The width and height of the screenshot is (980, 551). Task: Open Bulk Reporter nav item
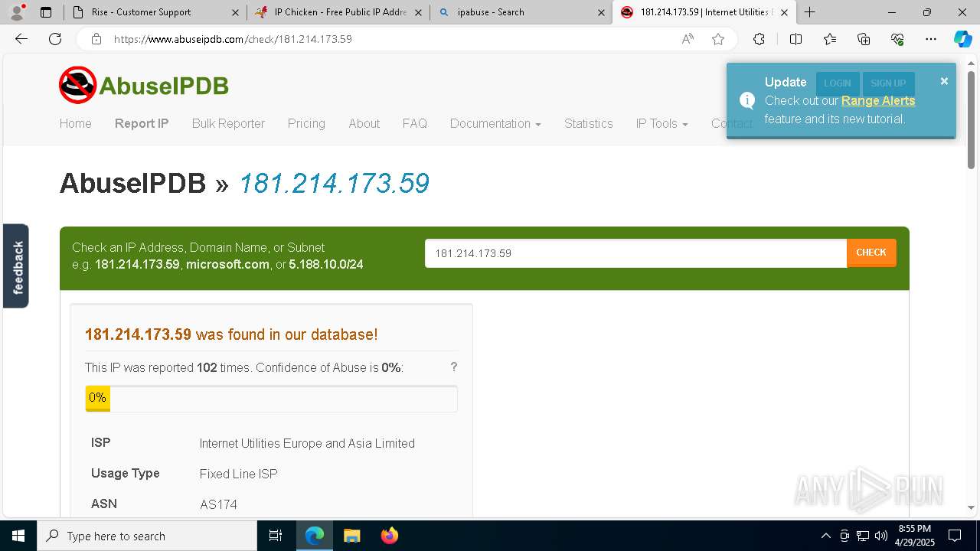click(x=228, y=123)
